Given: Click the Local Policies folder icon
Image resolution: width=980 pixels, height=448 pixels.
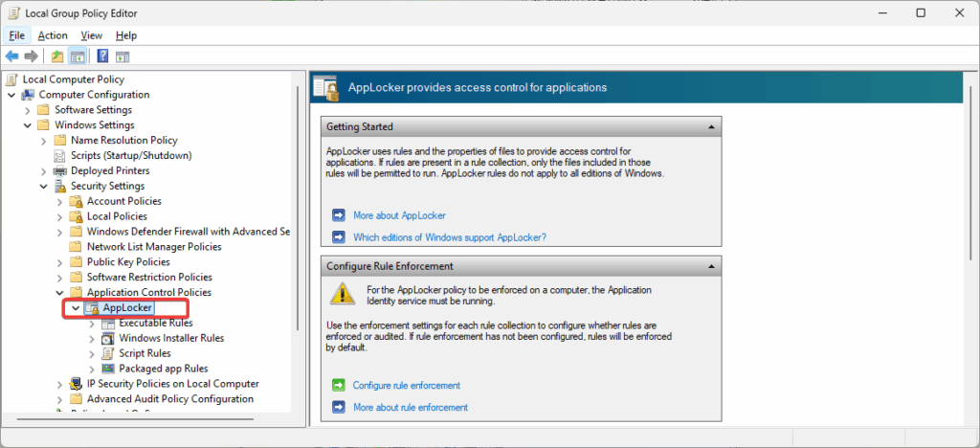Looking at the screenshot, I should tap(77, 216).
